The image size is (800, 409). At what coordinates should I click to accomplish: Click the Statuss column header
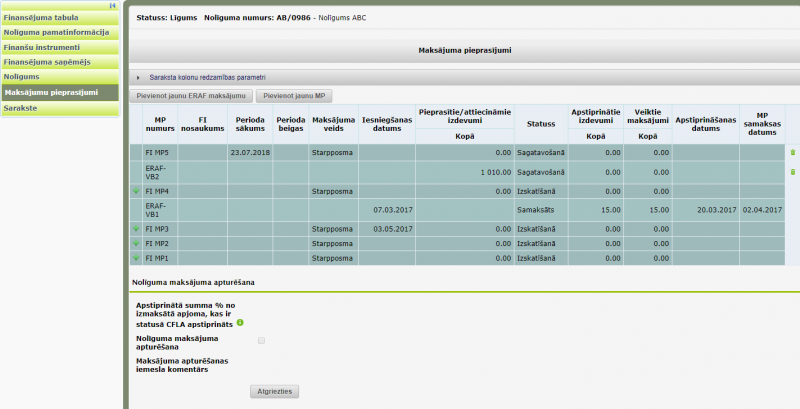(x=540, y=124)
